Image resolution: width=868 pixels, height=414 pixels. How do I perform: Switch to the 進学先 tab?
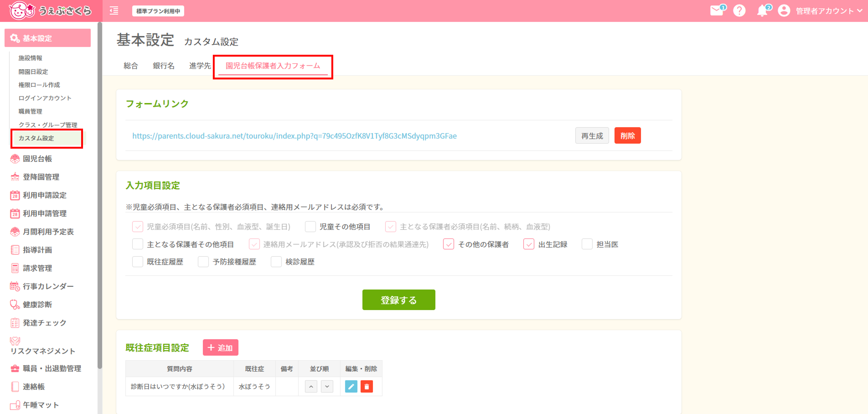pos(200,65)
